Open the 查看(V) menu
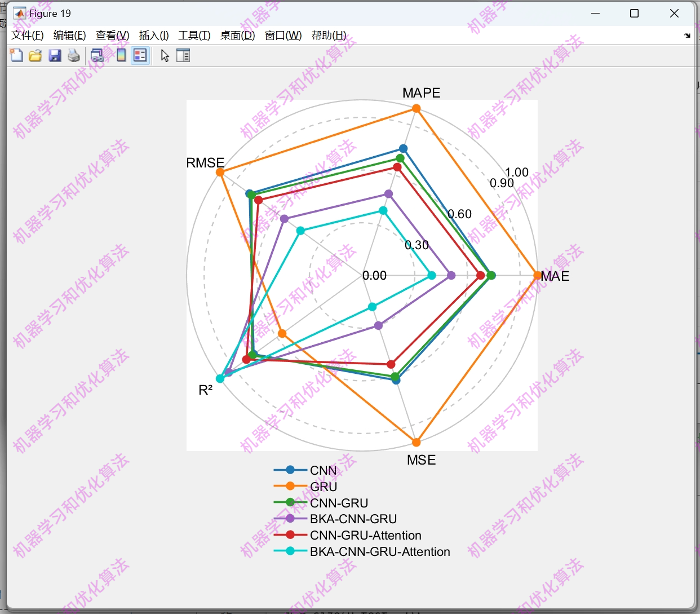 tap(113, 36)
